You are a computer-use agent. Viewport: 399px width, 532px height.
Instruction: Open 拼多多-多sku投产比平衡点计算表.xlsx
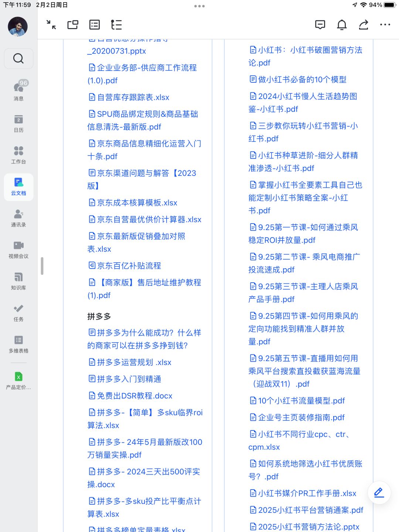point(144,508)
